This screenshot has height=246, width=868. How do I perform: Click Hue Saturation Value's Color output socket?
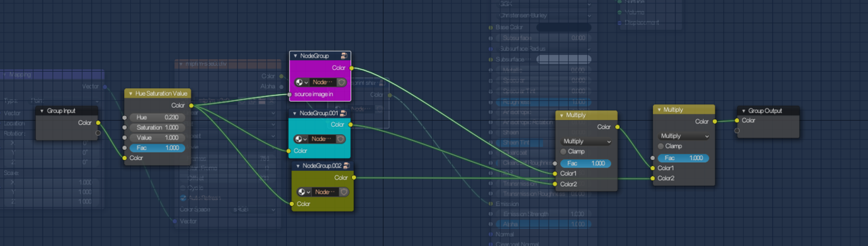191,105
